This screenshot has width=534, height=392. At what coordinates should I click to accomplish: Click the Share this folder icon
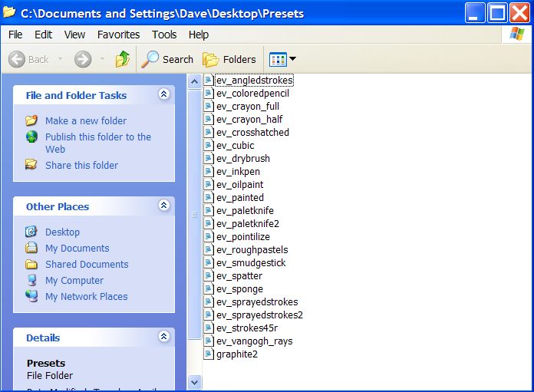31,164
